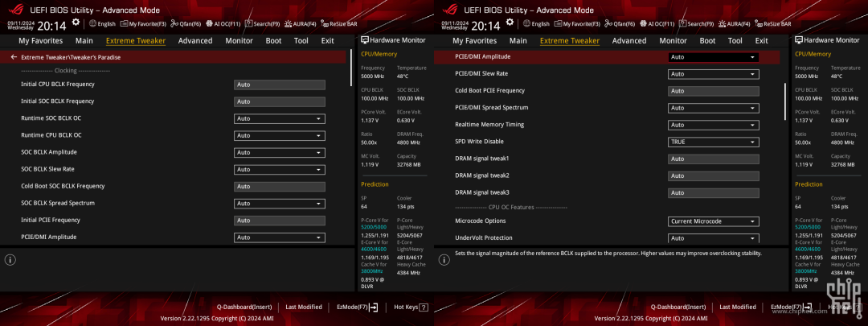Open Last Modified in the Clocking screenshot
Image resolution: width=868 pixels, height=326 pixels.
point(304,307)
